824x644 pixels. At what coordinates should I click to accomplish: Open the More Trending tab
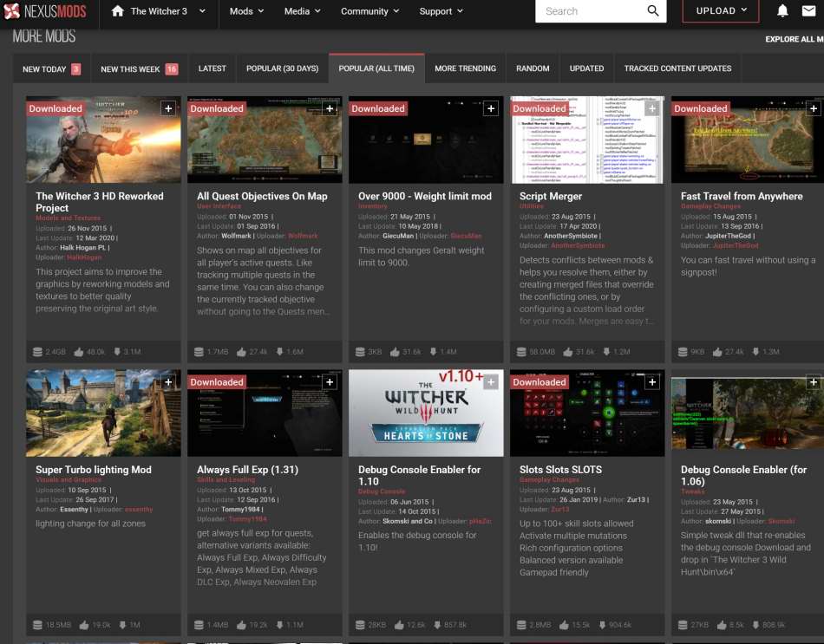[465, 68]
